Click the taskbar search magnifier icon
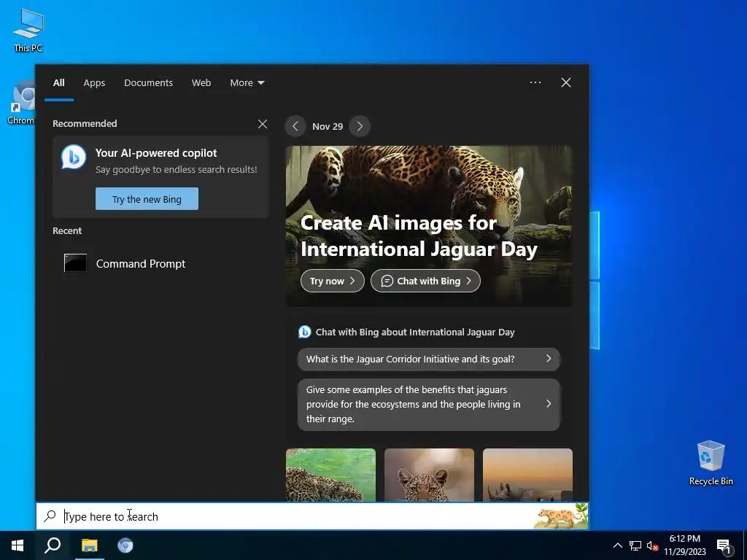Screen dimensions: 747x560 click(x=53, y=545)
